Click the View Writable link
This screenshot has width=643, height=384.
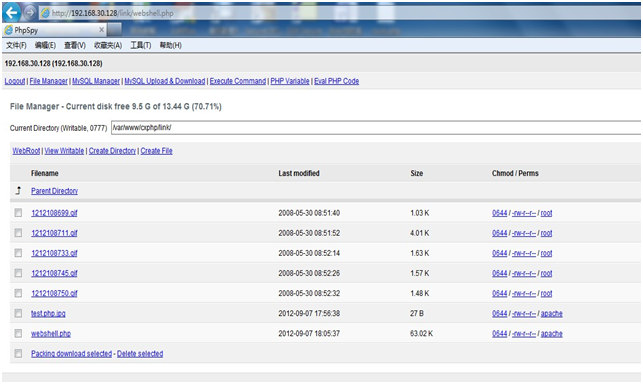(x=64, y=151)
